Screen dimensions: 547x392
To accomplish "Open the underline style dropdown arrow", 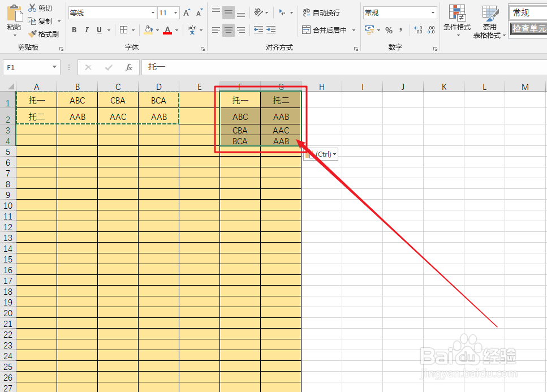I will pyautogui.click(x=109, y=30).
